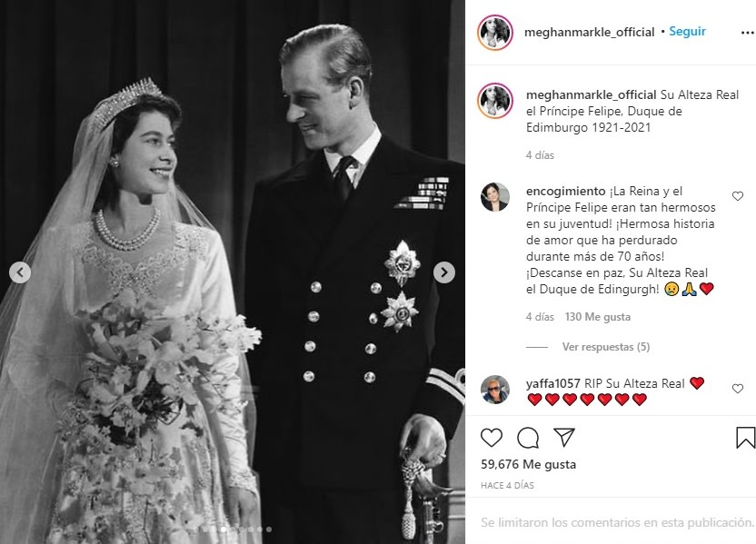Click the Seguir follow button

(x=687, y=31)
